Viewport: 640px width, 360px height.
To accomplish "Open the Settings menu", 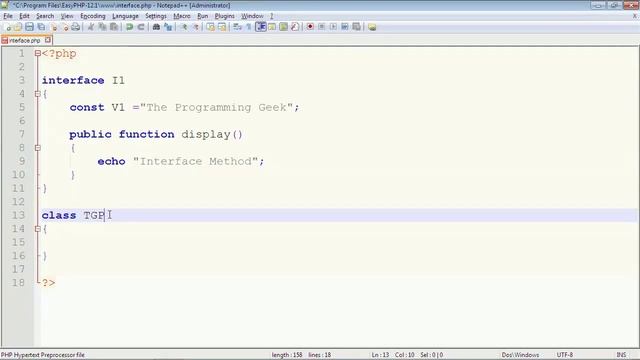I will point(156,16).
